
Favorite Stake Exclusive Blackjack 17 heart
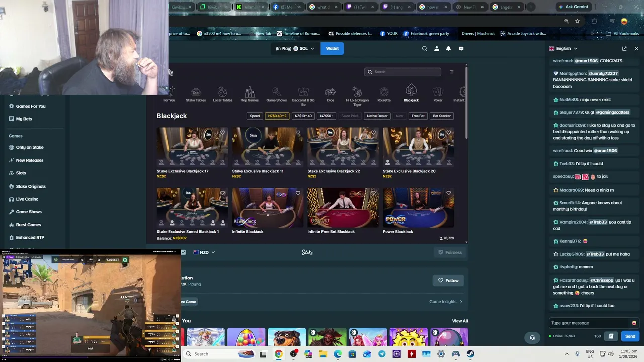pyautogui.click(x=222, y=133)
